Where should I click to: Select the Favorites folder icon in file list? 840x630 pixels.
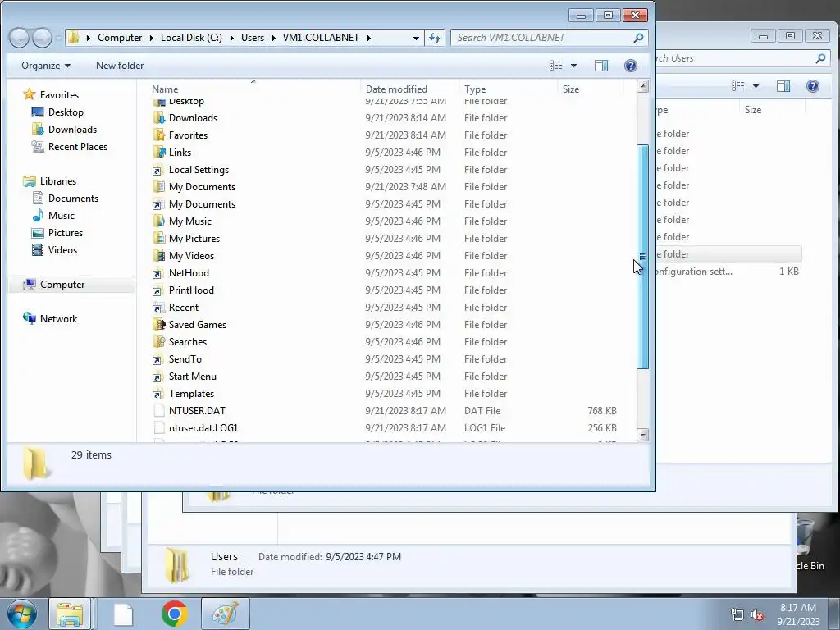tap(158, 135)
